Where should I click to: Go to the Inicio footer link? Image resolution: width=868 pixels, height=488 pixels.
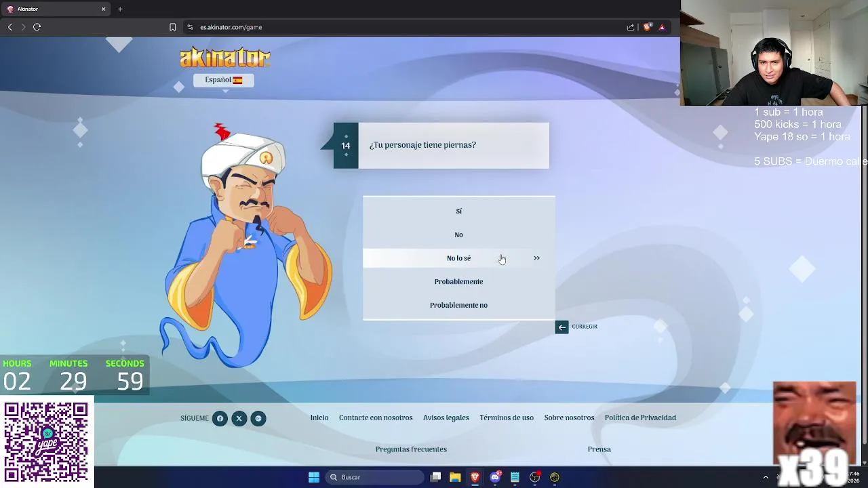click(x=319, y=418)
